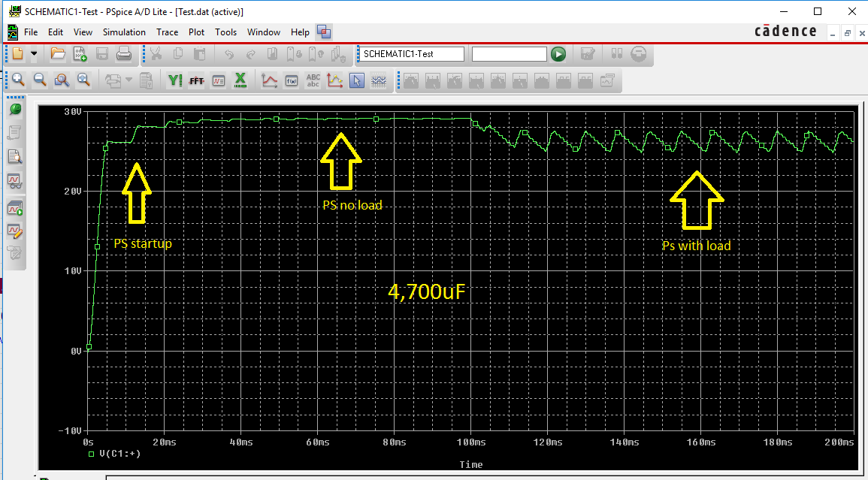The image size is (868, 480).
Task: Click the 20V y-axis tick label
Action: [x=73, y=191]
